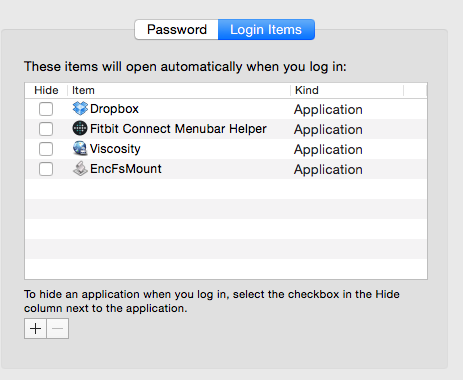Click the EncFsMount app icon
The image size is (463, 380).
tap(80, 169)
